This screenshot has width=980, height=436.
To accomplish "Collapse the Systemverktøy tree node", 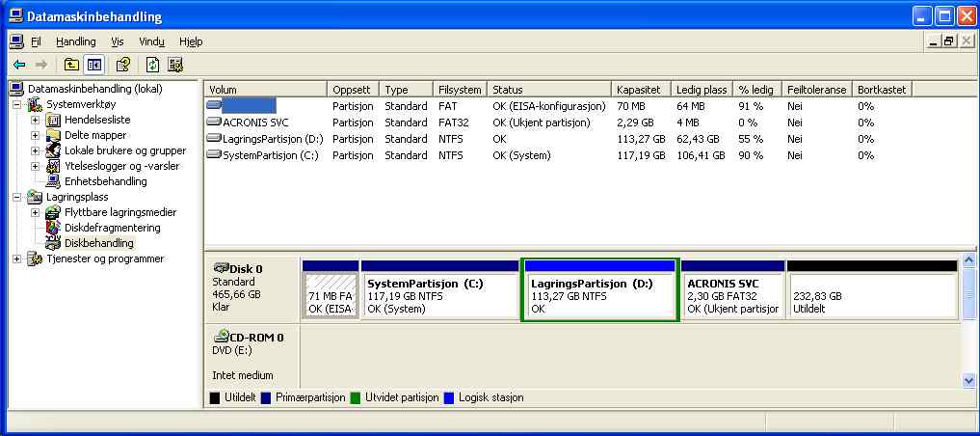I will click(x=17, y=104).
